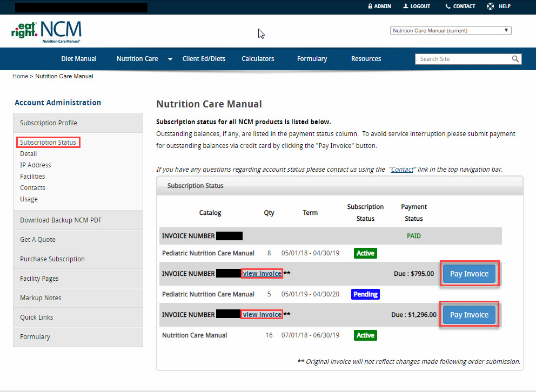Select Subscription Profile in sidebar
Viewport: 536px width, 392px height.
click(78, 123)
